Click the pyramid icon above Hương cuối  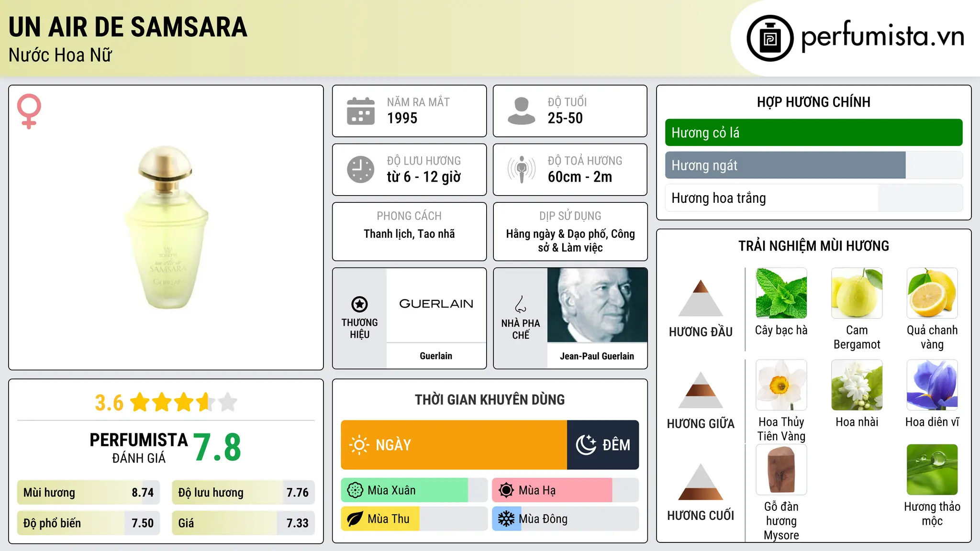click(x=701, y=482)
